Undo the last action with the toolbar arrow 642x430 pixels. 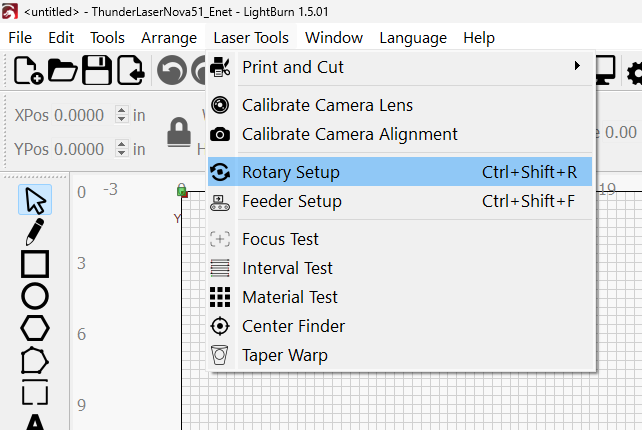click(172, 70)
